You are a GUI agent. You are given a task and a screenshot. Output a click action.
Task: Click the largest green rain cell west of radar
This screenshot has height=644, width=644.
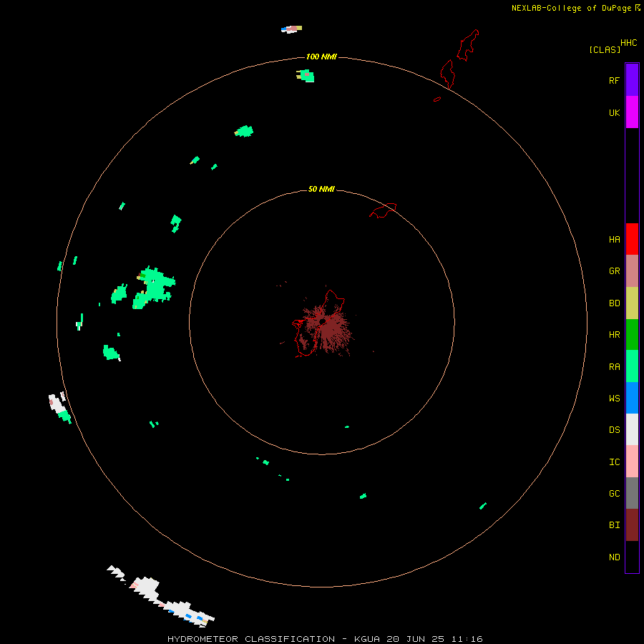coord(154,286)
